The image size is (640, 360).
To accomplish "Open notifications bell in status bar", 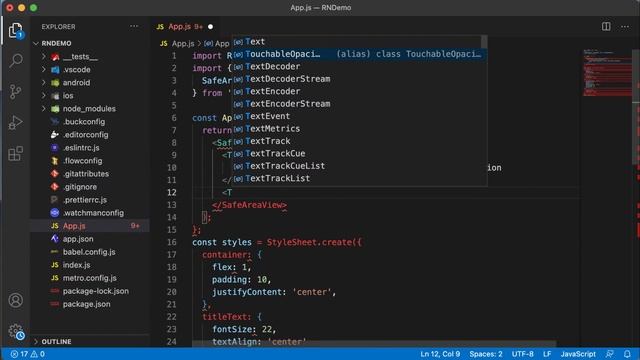I will tap(627, 354).
